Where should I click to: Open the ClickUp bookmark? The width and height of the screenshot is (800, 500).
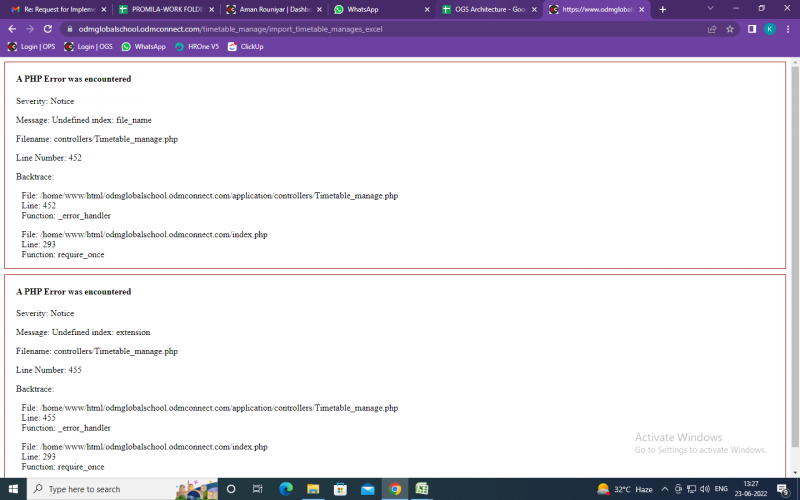(246, 46)
